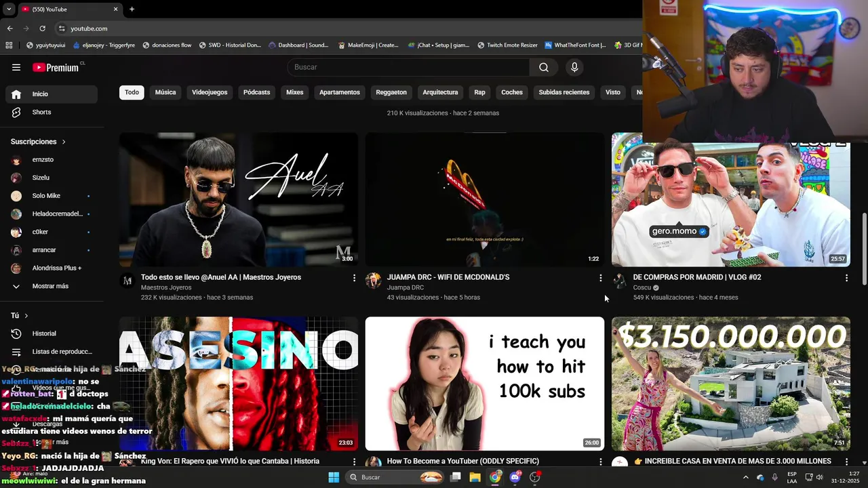The height and width of the screenshot is (488, 868).
Task: Select the Coches filter chip
Action: pyautogui.click(x=512, y=92)
